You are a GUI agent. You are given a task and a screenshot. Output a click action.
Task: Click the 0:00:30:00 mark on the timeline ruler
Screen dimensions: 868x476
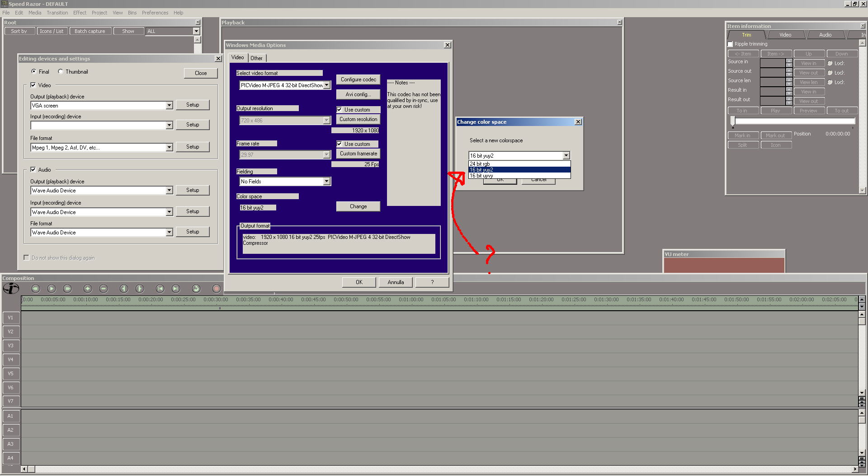tap(216, 299)
